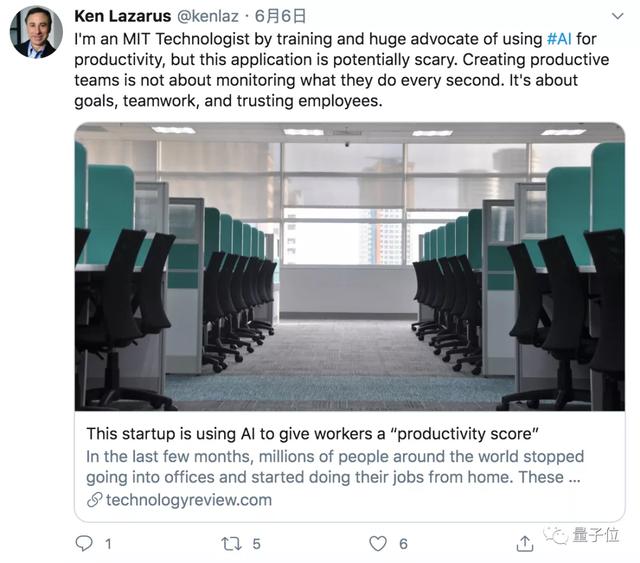
Task: Open the share upload icon
Action: tap(525, 543)
